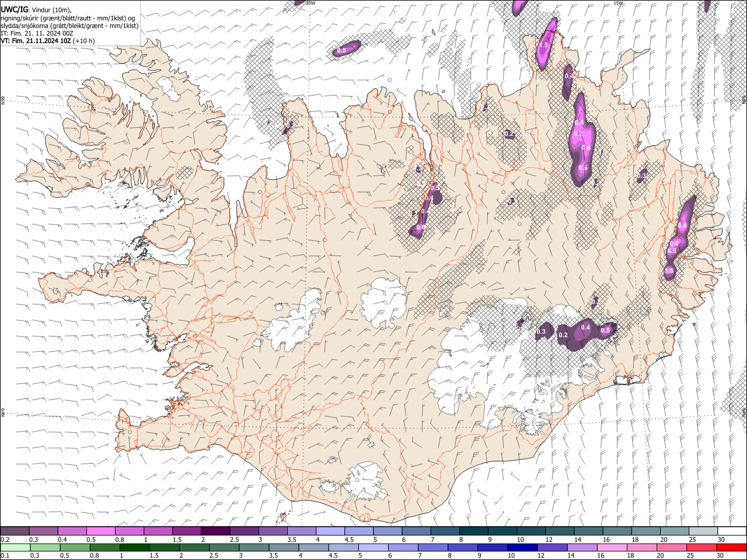Pick the purple scale swatch between 1.5 and 2
The image size is (747, 560).
point(187,531)
